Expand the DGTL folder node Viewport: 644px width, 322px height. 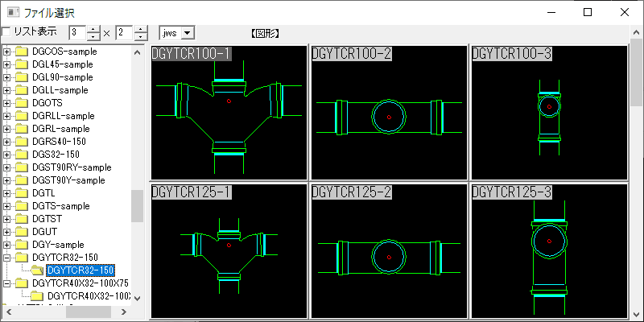pos(6,193)
